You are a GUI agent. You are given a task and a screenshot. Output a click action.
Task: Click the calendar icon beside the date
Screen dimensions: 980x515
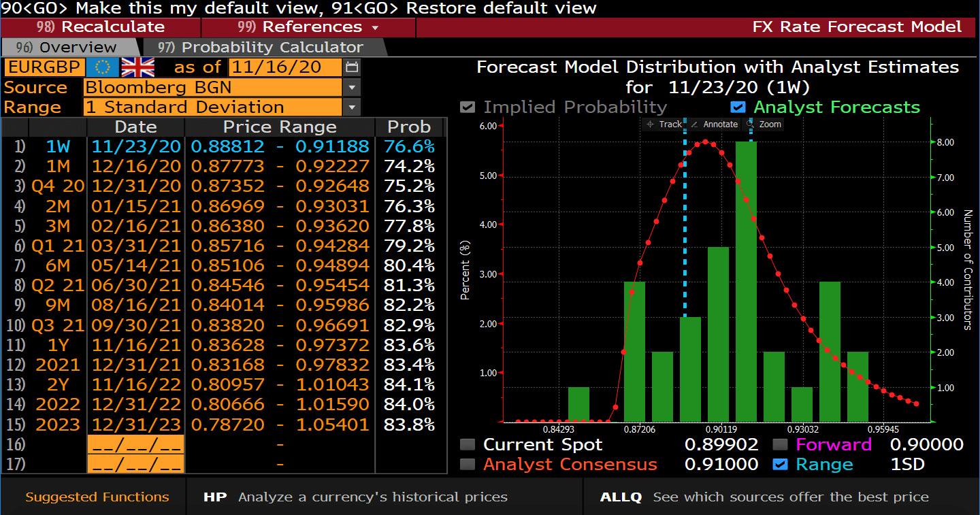click(x=352, y=67)
